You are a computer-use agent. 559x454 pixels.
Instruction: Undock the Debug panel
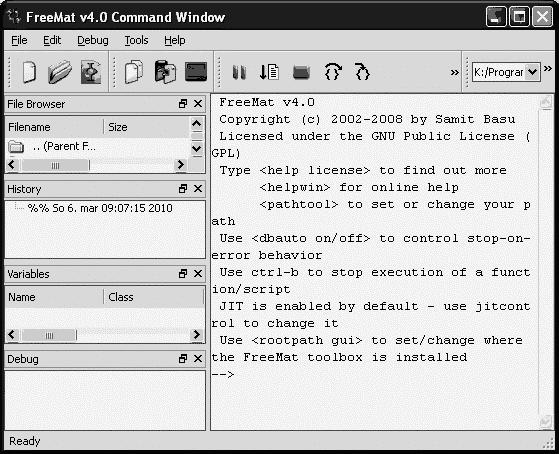(x=183, y=358)
